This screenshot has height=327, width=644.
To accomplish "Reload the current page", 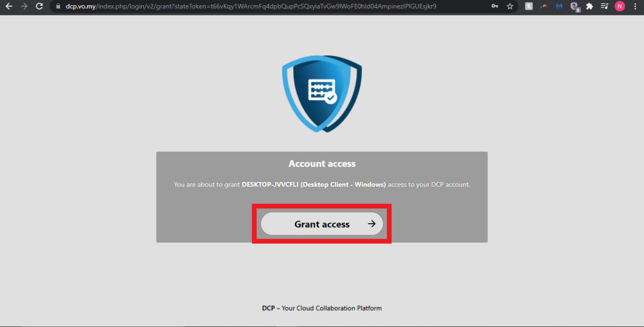I will (39, 6).
